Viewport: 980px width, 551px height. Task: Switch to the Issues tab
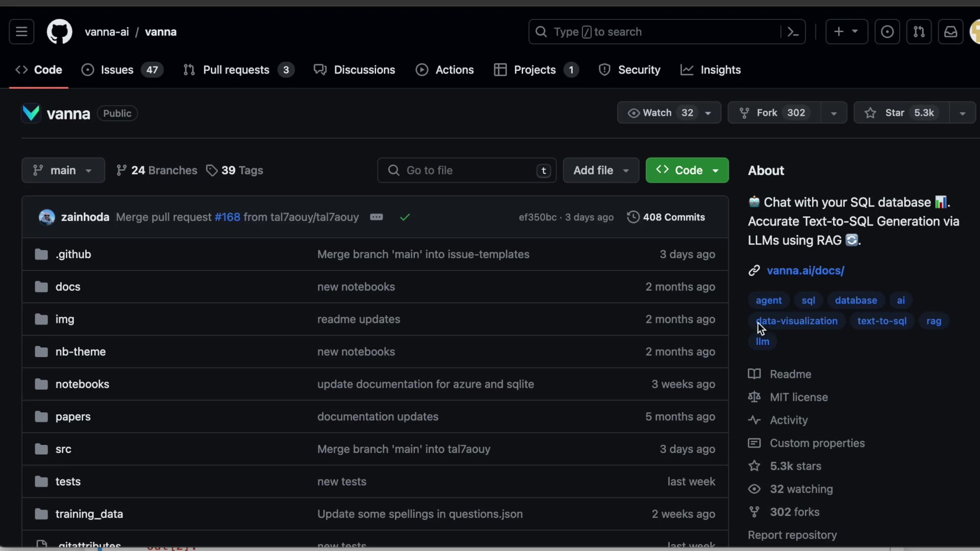[x=122, y=70]
